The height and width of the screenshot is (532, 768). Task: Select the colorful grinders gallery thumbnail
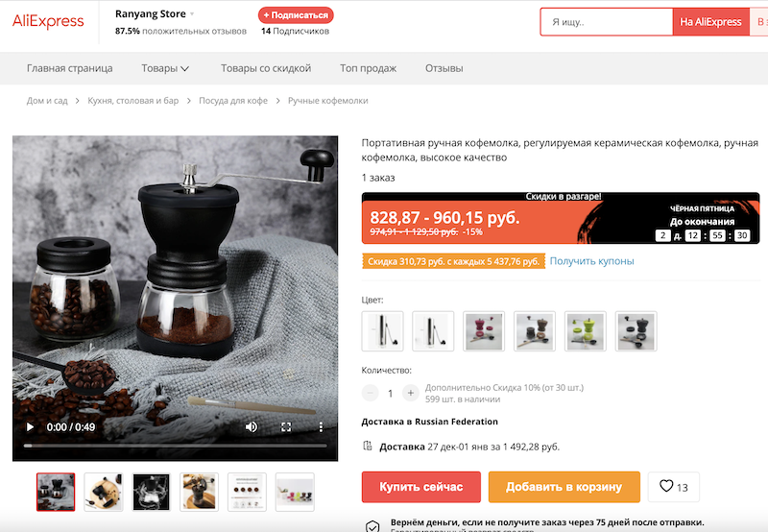pos(295,492)
